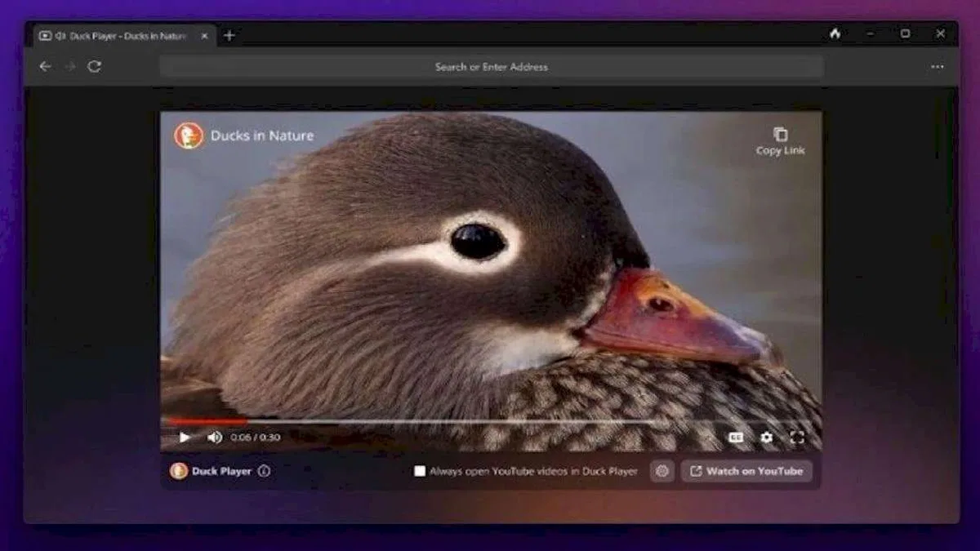This screenshot has width=980, height=551.
Task: Watch this video on YouTube
Action: (747, 471)
